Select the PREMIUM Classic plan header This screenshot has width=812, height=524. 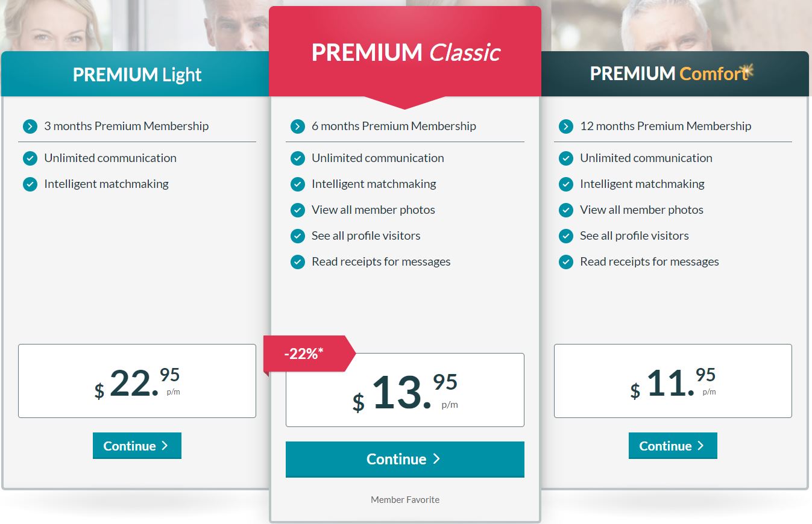[405, 52]
